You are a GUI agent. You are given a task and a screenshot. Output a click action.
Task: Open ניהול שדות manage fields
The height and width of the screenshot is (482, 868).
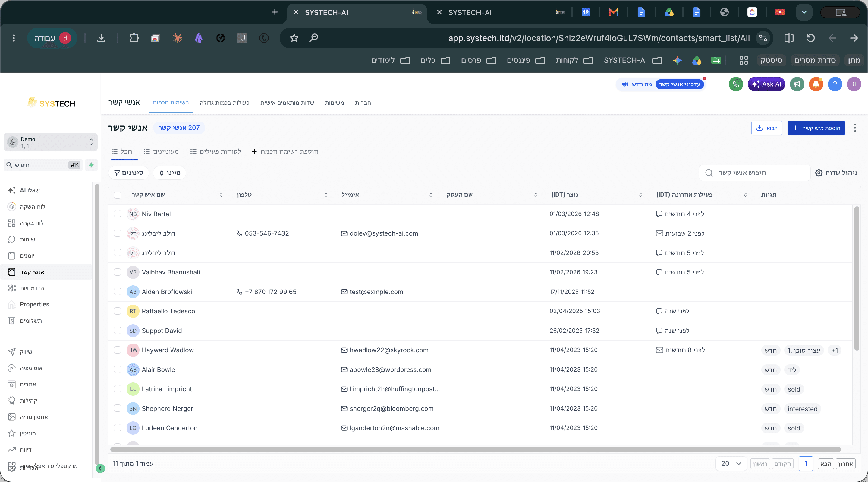click(836, 173)
